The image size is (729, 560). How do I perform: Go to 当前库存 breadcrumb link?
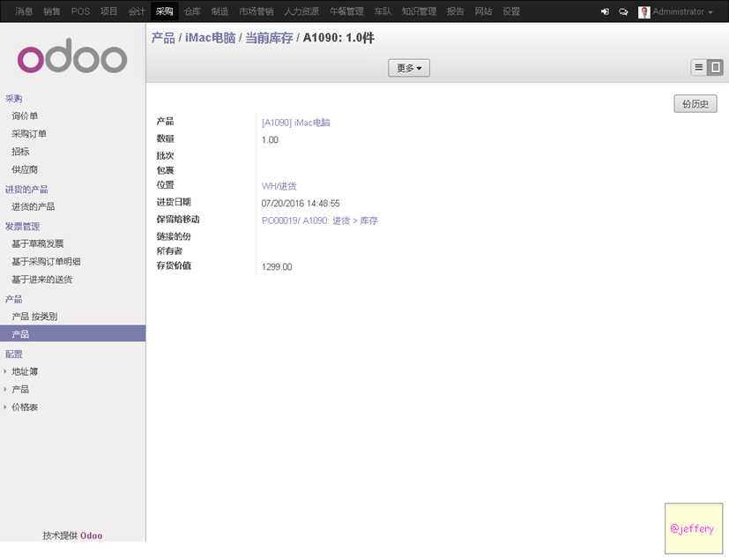(x=269, y=38)
